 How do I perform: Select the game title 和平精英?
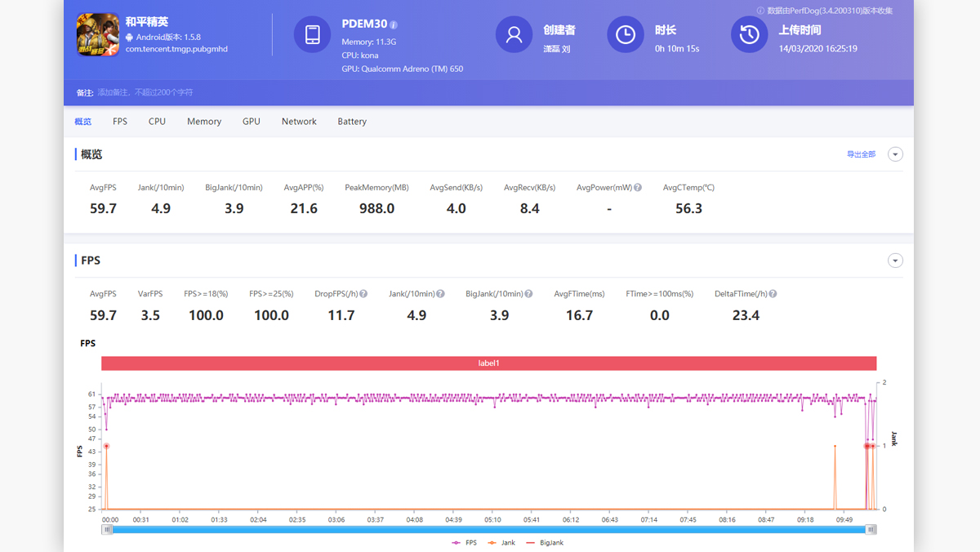click(x=148, y=22)
